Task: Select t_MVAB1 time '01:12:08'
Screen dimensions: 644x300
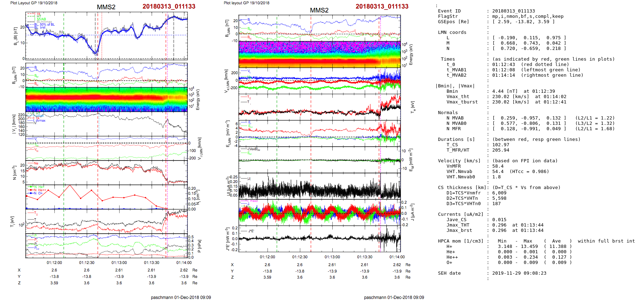Action: (x=504, y=70)
